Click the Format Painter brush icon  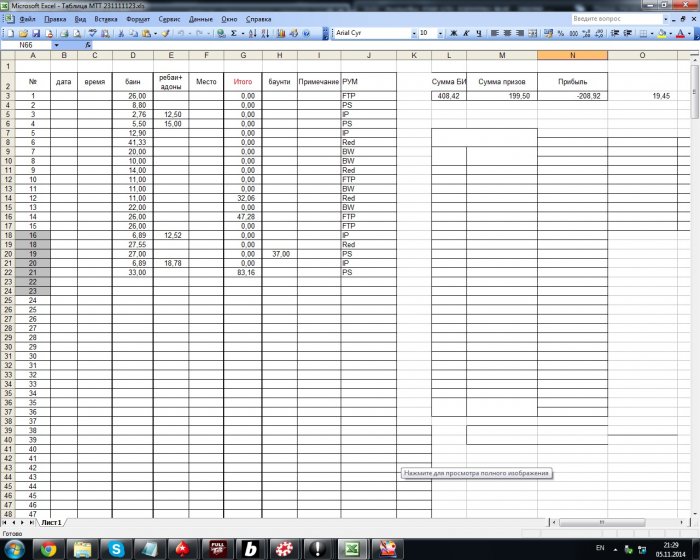pyautogui.click(x=166, y=33)
